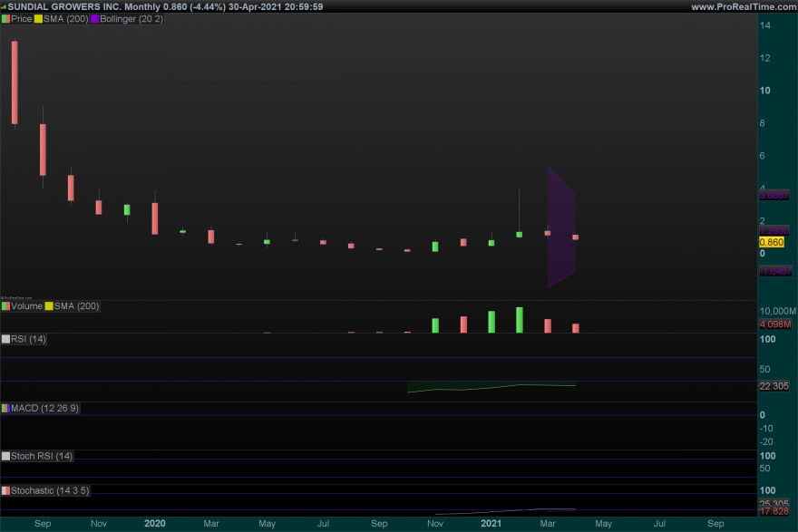Click the small chart icon before SUNDIAL GROWERS title
This screenshot has height=532, width=798.
4,7
